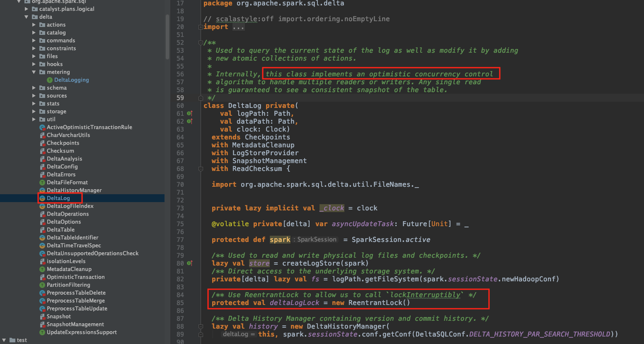644x344 pixels.
Task: Click the override gutter marker on line 61
Action: click(190, 113)
